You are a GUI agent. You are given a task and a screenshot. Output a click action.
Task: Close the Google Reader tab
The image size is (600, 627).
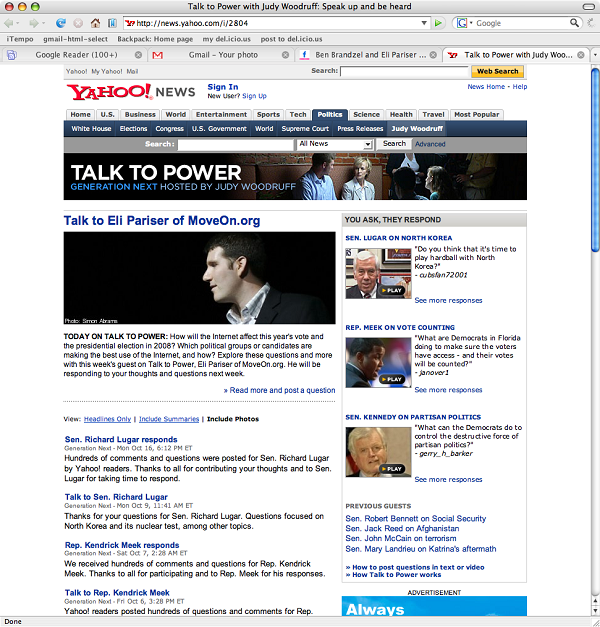tap(138, 55)
